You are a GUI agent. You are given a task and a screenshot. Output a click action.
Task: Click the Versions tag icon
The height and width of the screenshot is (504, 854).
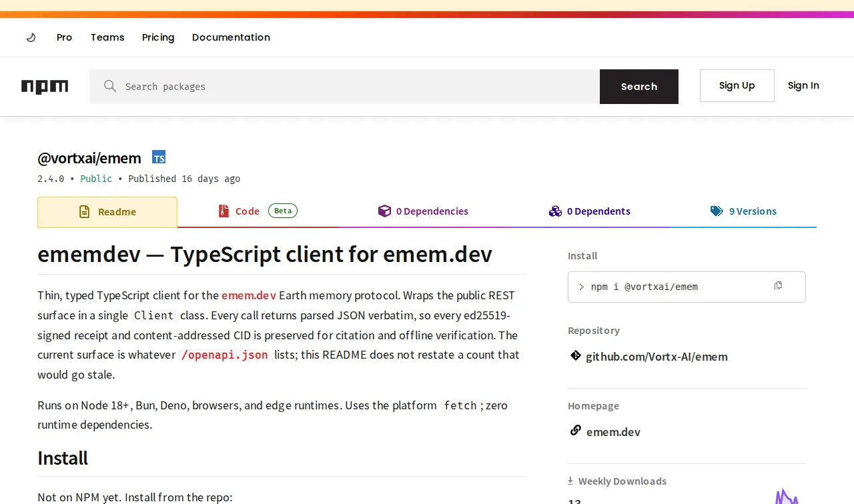717,211
